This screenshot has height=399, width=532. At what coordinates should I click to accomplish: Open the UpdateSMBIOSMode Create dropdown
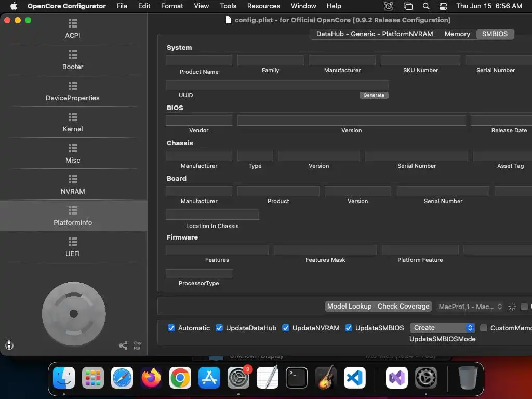443,328
